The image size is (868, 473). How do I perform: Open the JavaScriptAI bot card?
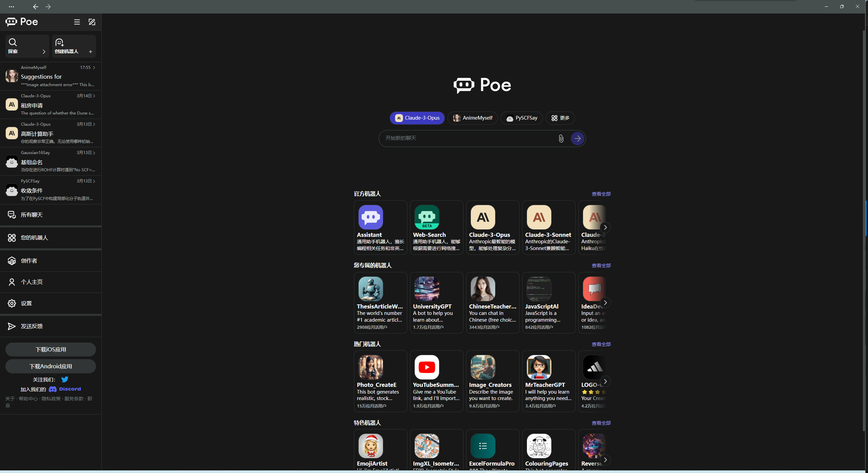click(x=549, y=303)
